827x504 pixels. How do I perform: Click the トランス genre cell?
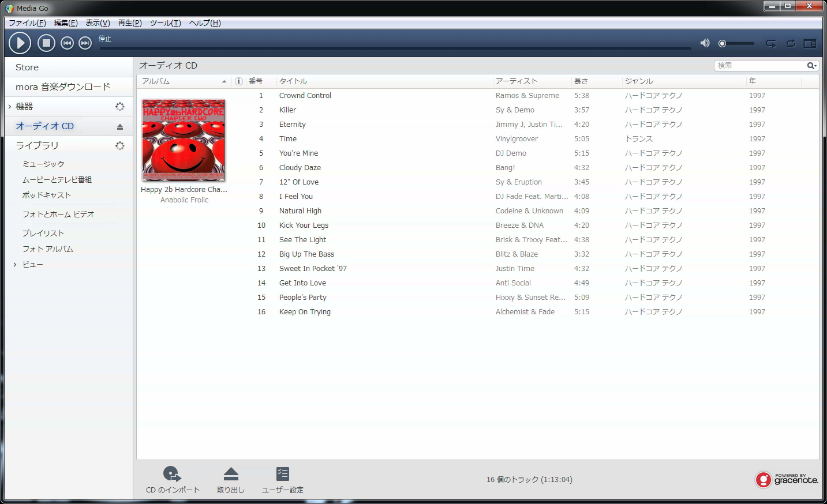point(639,139)
